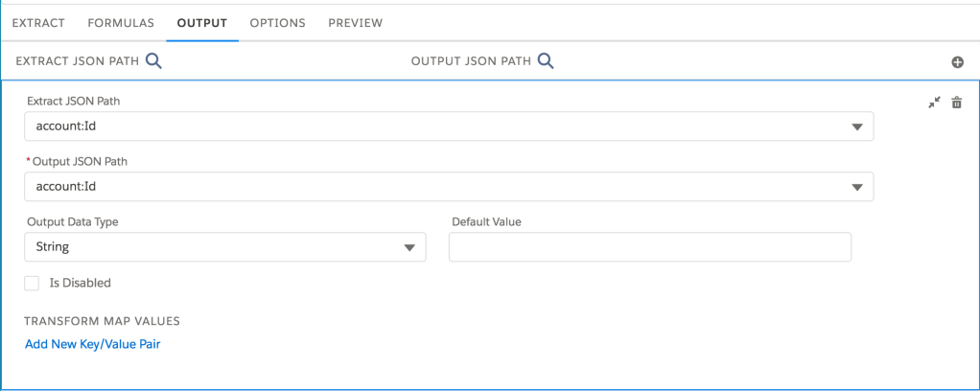Open the Preview tab
The height and width of the screenshot is (391, 980).
tap(355, 22)
